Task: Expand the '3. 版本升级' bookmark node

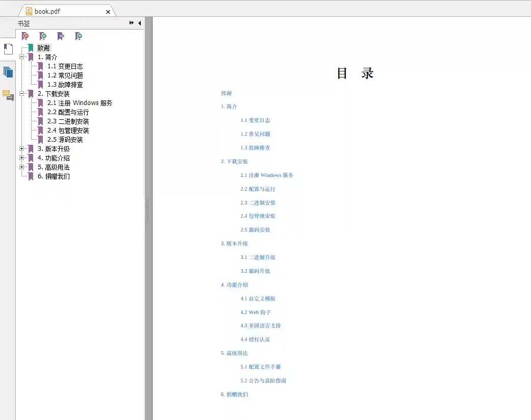Action: [21, 148]
